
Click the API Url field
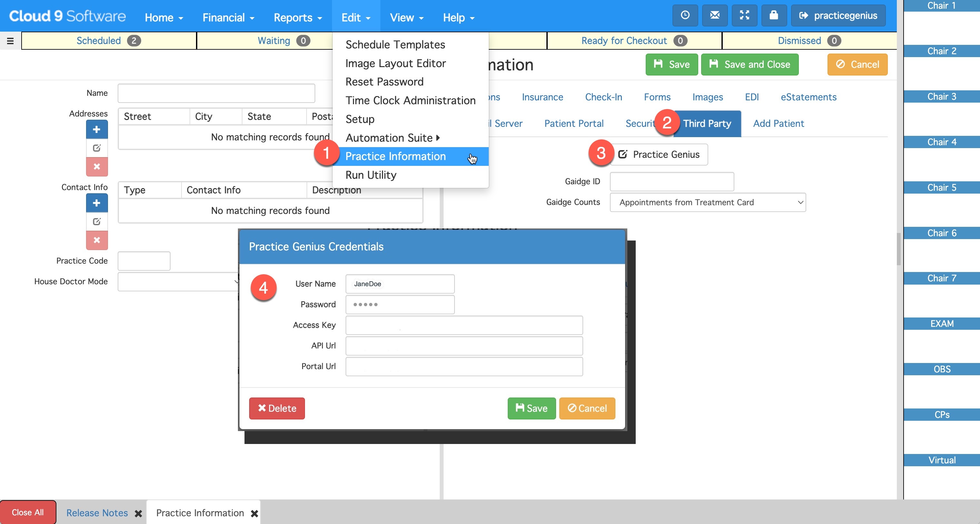(464, 345)
